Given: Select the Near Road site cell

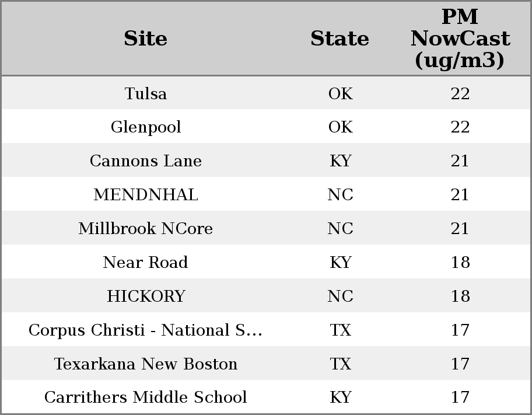Looking at the screenshot, I should [x=146, y=262].
